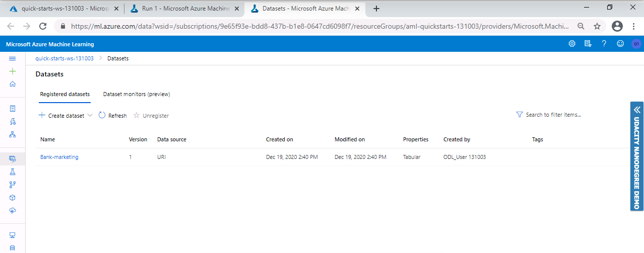Close the Run 1 browser tab
This screenshot has height=253, width=644.
click(236, 9)
